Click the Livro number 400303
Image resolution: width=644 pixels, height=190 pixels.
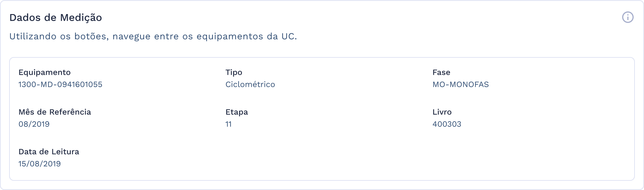pos(447,124)
